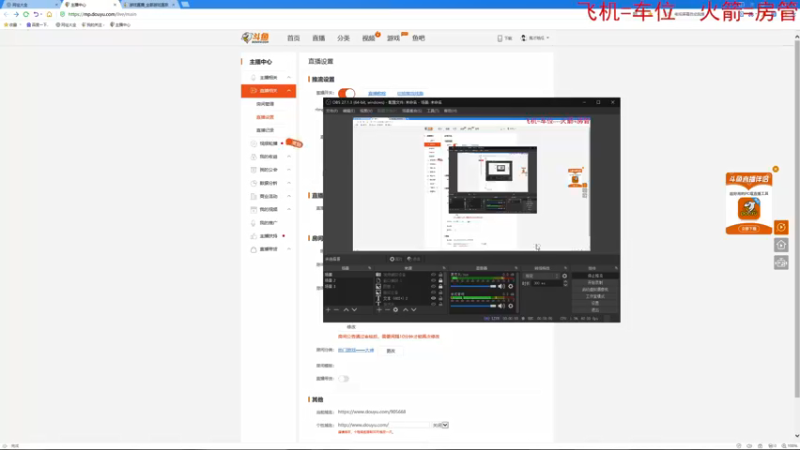Toggle the switch in the 直播预告 row near the page bottom
800x450 pixels.
pyautogui.click(x=343, y=379)
